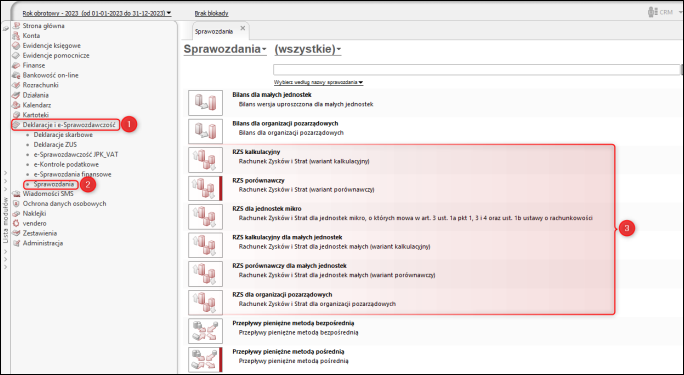The image size is (684, 375).
Task: Switch to the Sprawozdania tab
Action: 214,31
